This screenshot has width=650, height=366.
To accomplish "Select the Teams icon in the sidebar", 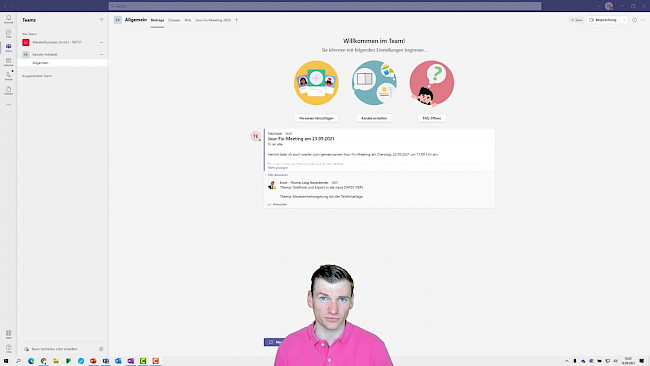I will point(8,48).
